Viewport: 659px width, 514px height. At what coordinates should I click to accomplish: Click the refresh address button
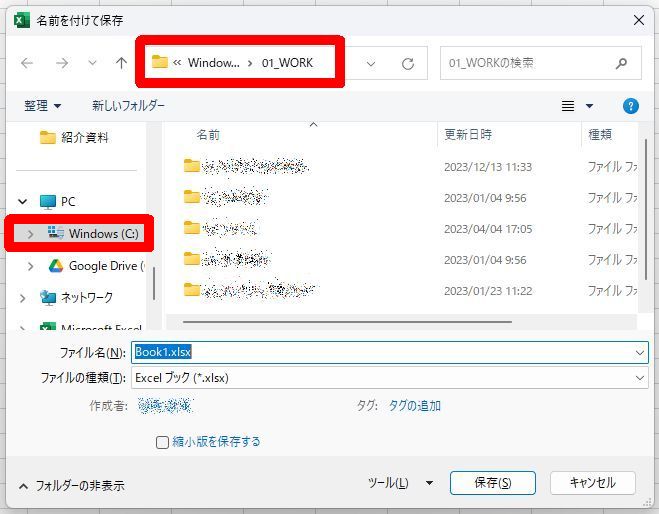pos(407,63)
